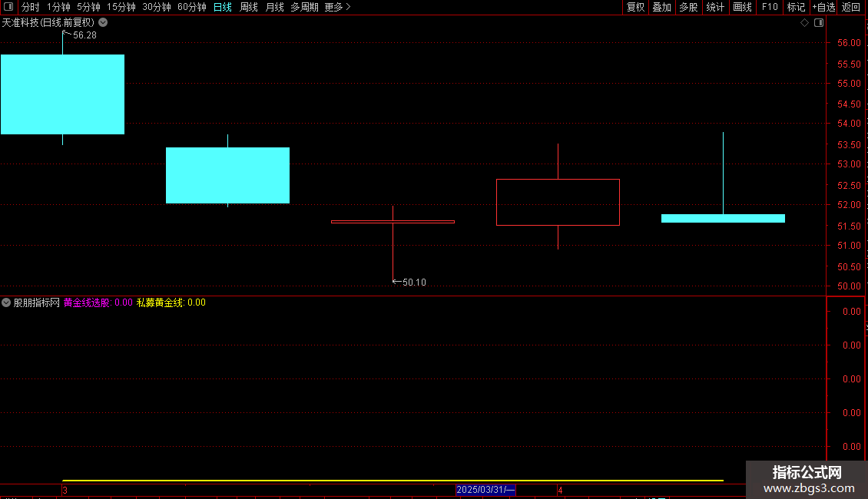Click the 返回 back button
This screenshot has height=499, width=868.
851,7
